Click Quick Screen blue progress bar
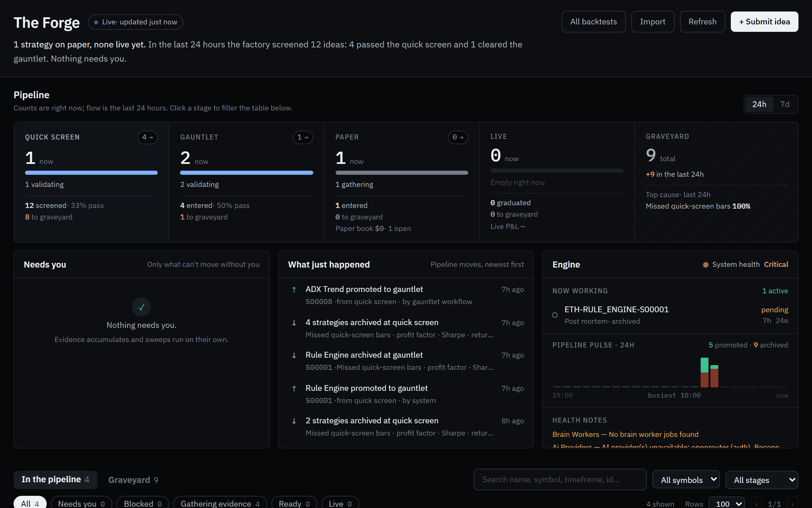The image size is (812, 508). (91, 173)
